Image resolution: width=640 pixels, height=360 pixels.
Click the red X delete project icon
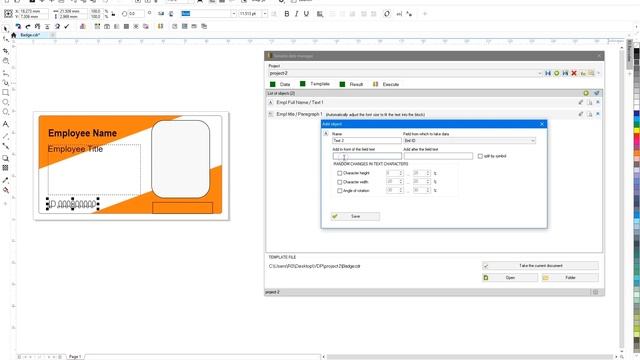coord(574,73)
